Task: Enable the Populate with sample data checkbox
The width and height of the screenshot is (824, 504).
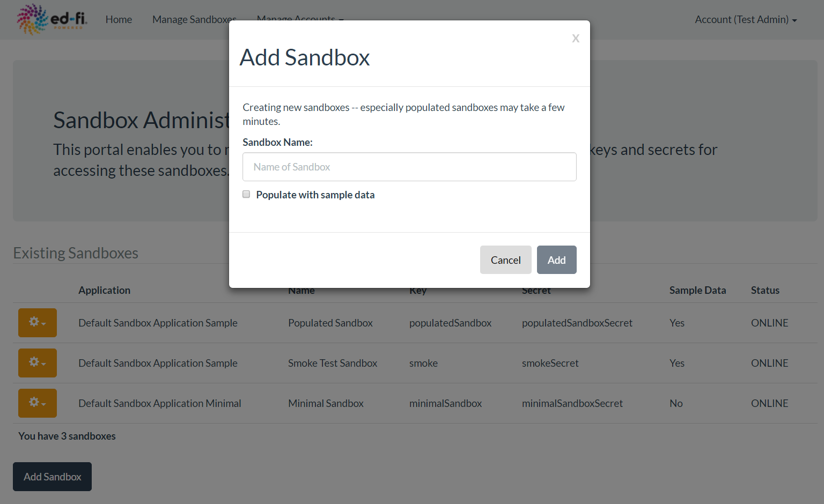Action: [x=246, y=194]
